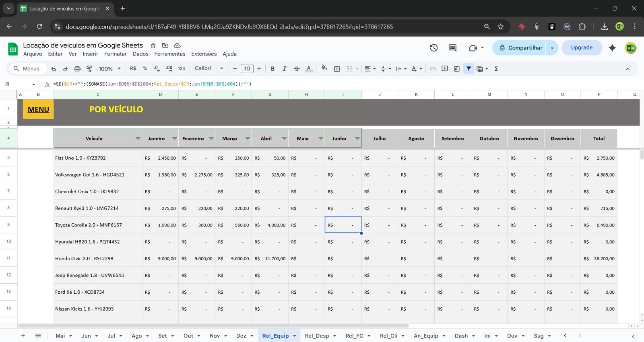Viewport: 644px width, 342px height.
Task: Click the print icon in toolbar
Action: (x=77, y=69)
